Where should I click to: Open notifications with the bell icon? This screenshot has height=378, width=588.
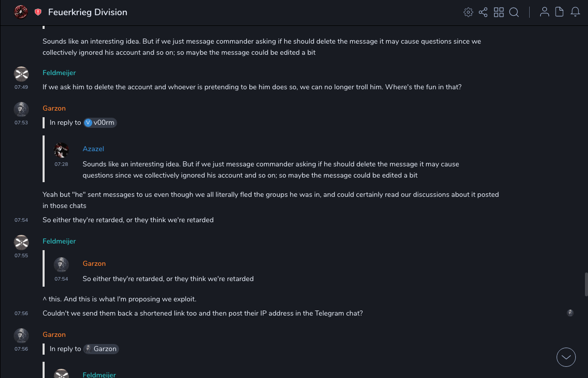575,12
